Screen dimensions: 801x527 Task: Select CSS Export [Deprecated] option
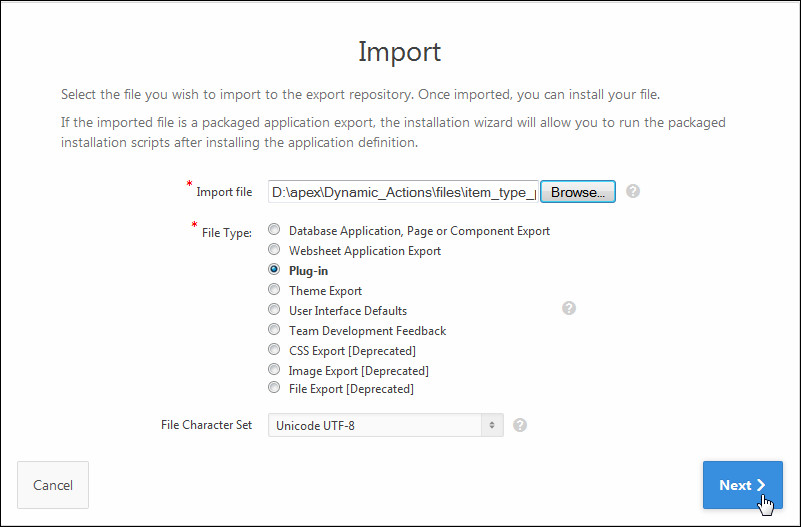pos(274,349)
